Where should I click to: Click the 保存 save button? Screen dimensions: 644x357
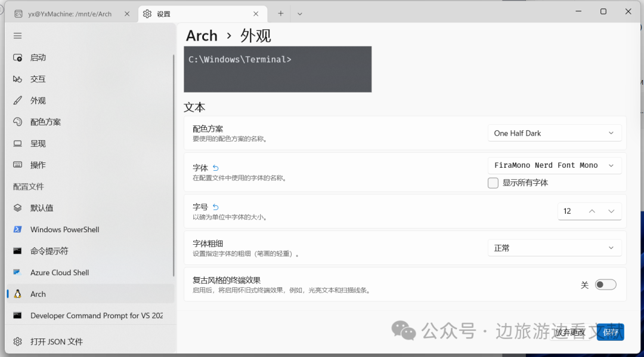coord(611,333)
